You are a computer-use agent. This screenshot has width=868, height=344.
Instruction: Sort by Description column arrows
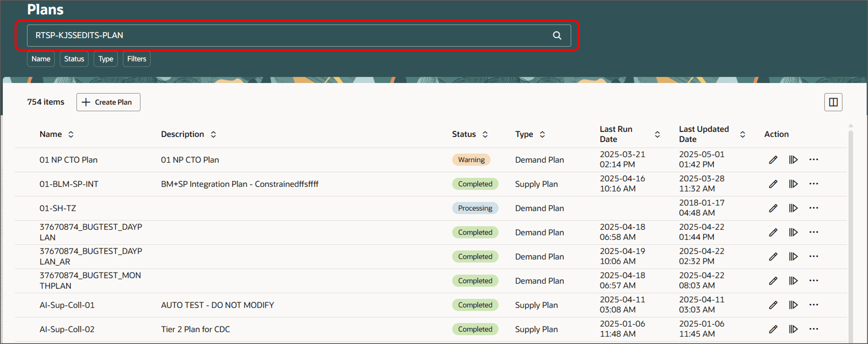213,134
